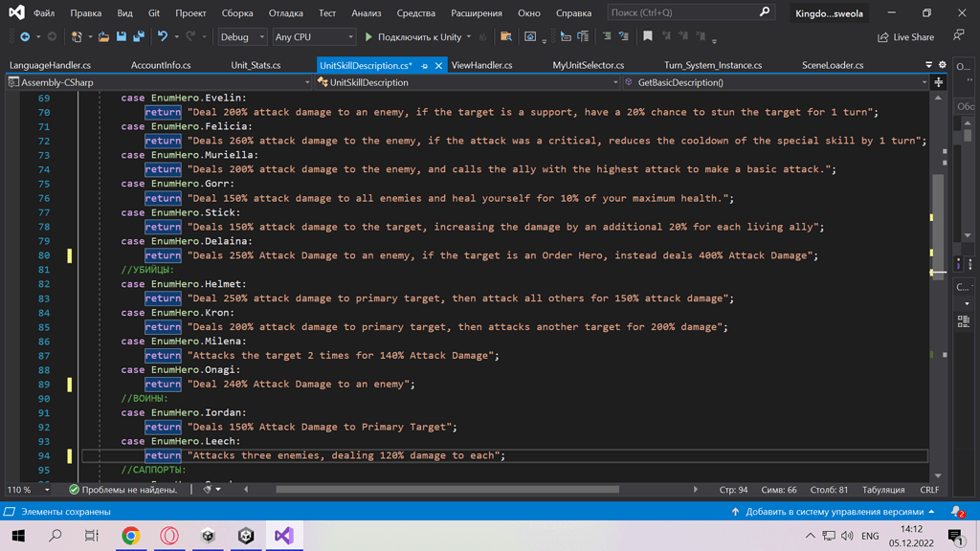Open the Файл menu
980x551 pixels.
[44, 12]
